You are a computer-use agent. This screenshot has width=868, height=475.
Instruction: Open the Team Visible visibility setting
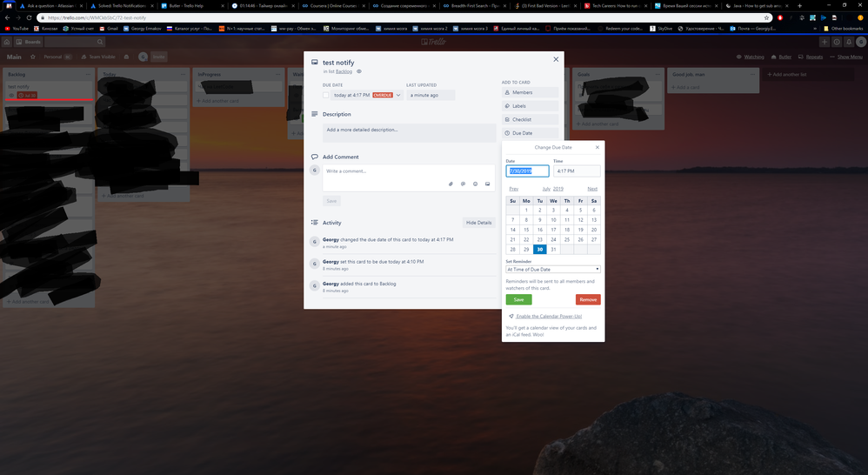coord(98,57)
